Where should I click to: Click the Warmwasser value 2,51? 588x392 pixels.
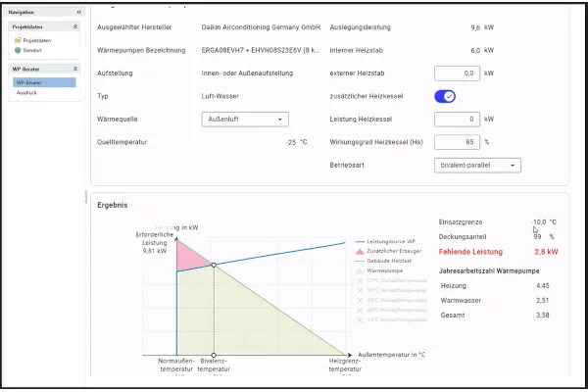point(543,301)
